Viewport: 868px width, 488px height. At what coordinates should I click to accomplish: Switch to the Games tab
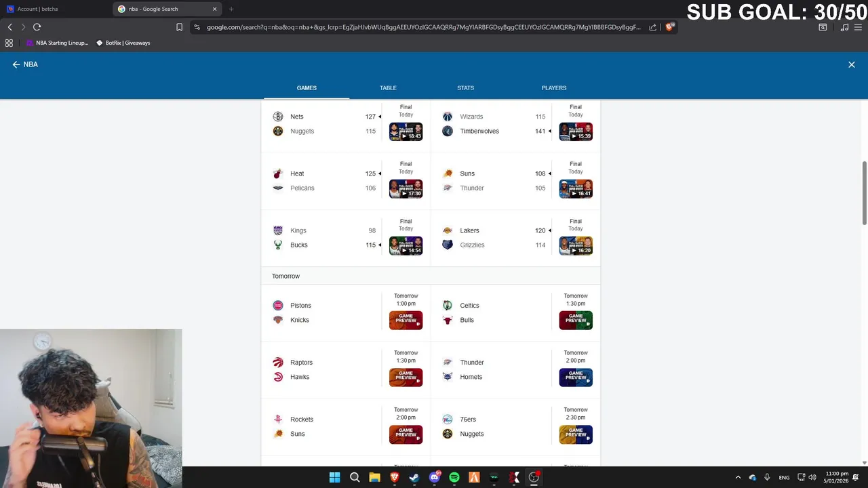[x=307, y=88]
